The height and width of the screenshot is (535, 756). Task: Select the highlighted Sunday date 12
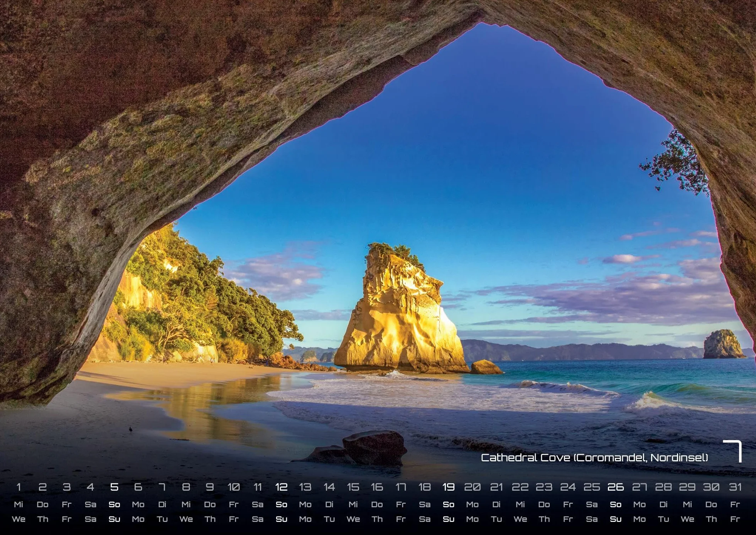click(x=281, y=487)
